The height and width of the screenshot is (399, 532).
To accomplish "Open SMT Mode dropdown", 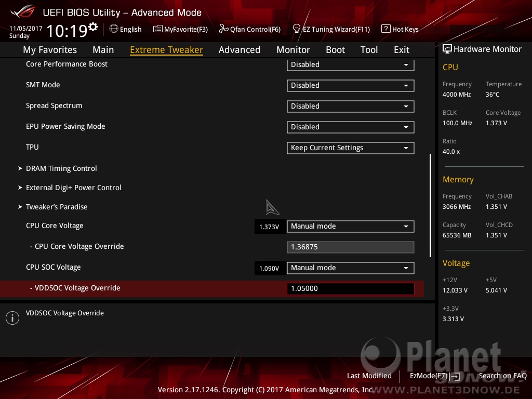I will click(351, 86).
